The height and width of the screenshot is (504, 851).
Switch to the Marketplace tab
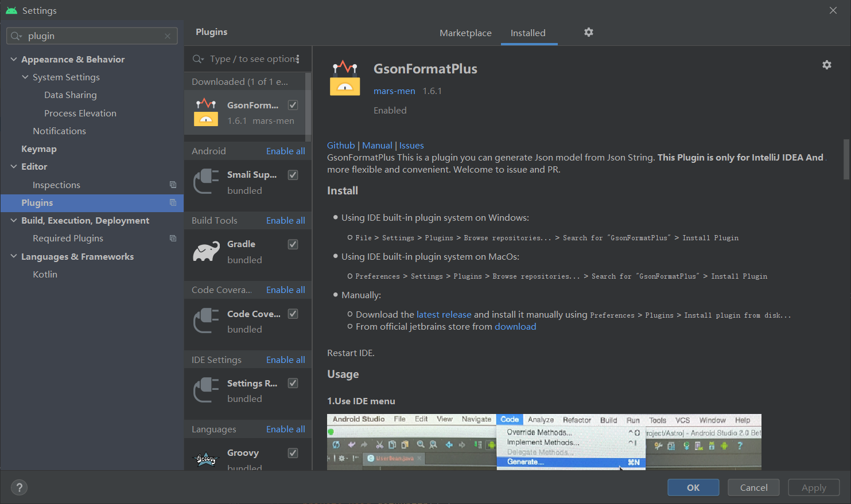pyautogui.click(x=465, y=33)
